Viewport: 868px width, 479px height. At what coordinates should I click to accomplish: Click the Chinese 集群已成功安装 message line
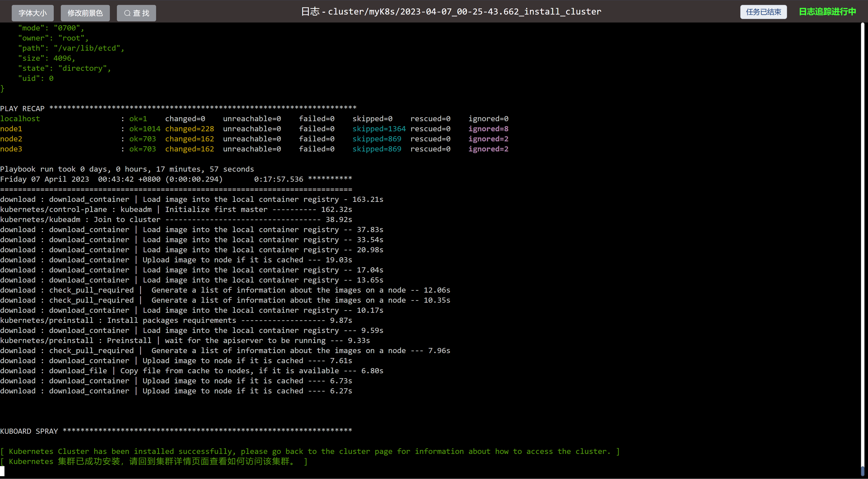click(154, 461)
